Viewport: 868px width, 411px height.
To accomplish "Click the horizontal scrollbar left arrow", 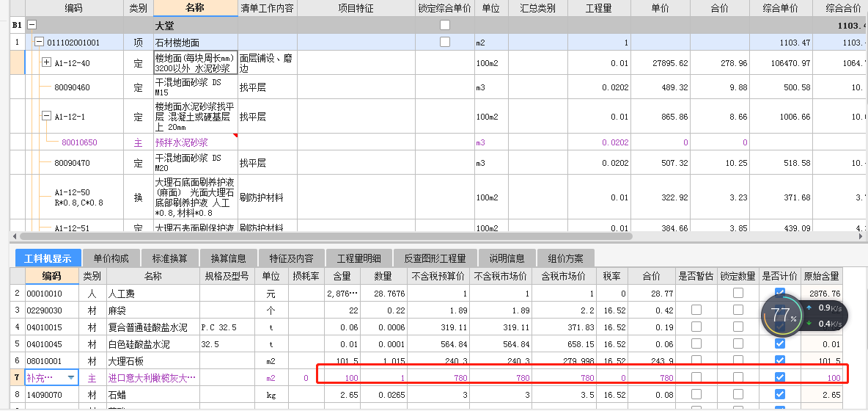I will click(x=13, y=236).
